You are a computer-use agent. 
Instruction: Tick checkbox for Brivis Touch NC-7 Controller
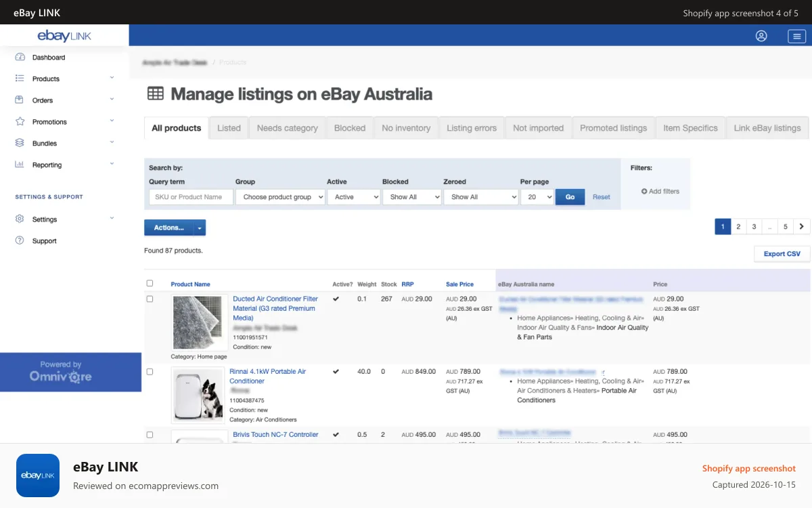point(150,434)
